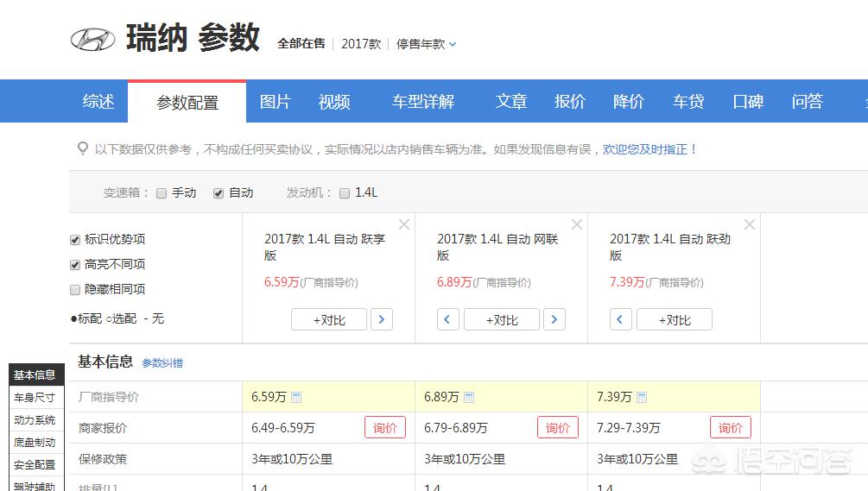The height and width of the screenshot is (491, 868).
Task: Switch to the 报价 tab
Action: click(570, 101)
